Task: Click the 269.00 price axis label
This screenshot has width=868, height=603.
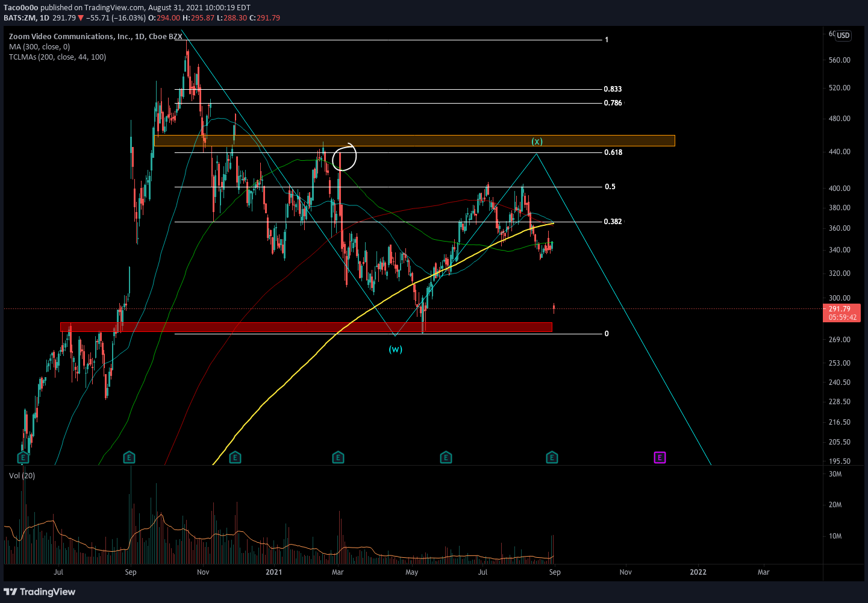Action: click(x=840, y=340)
